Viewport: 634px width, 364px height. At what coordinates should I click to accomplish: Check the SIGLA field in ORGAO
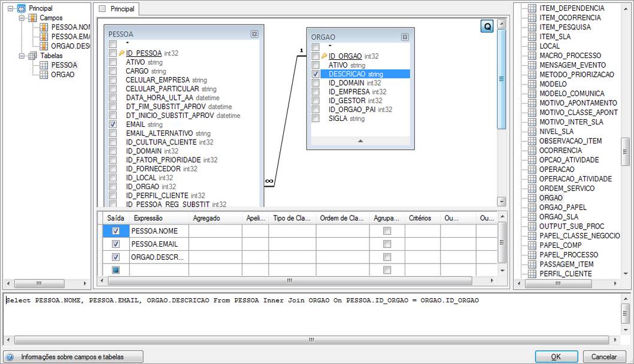point(316,118)
